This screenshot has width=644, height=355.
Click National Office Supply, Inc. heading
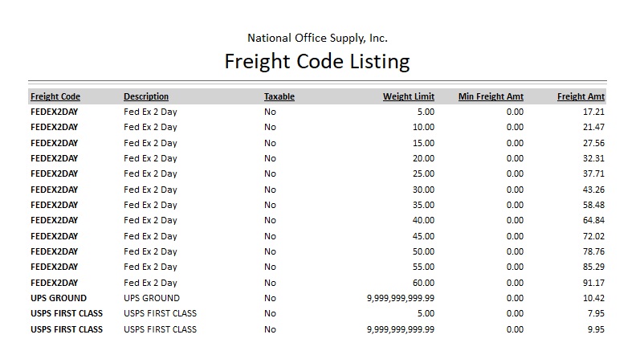pos(317,37)
